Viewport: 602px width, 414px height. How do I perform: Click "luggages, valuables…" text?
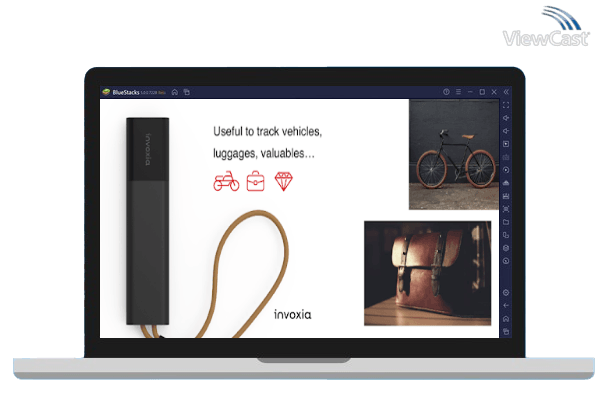click(264, 153)
